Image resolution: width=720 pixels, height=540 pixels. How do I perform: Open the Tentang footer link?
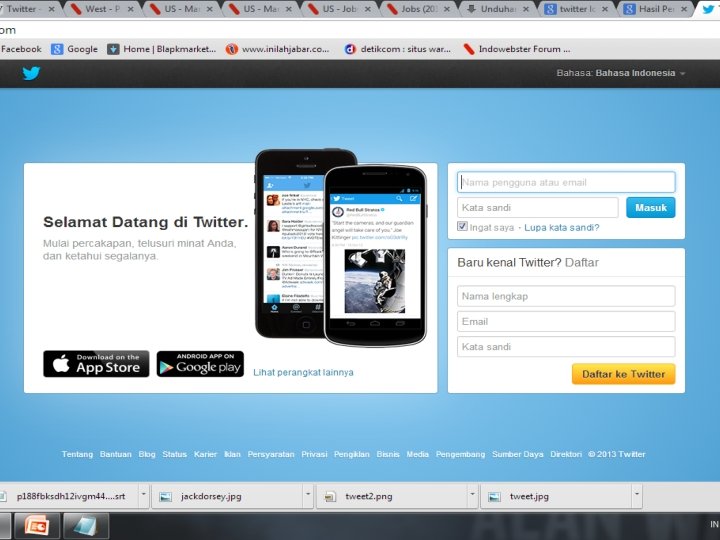pos(77,454)
